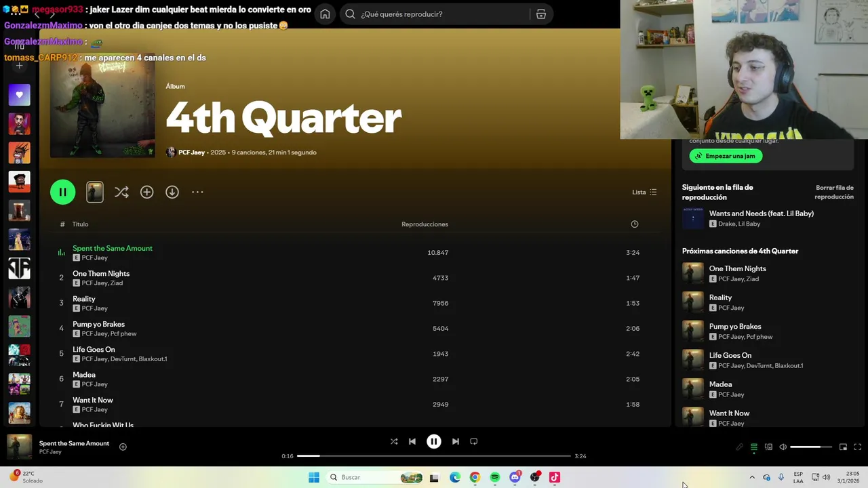868x488 pixels.
Task: Go to Spotify Home
Action: click(325, 14)
